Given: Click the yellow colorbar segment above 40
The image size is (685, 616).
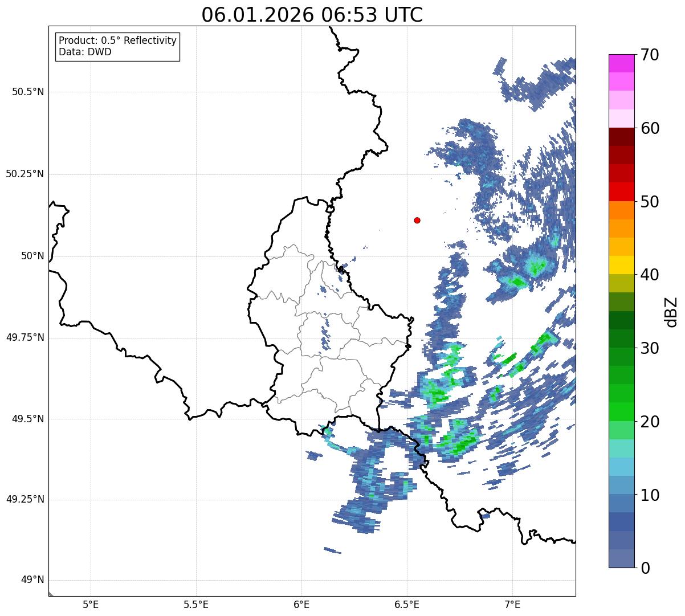Looking at the screenshot, I should 621,265.
